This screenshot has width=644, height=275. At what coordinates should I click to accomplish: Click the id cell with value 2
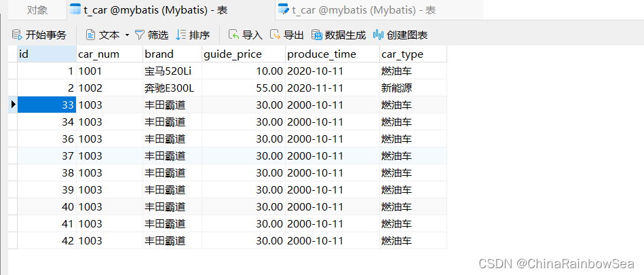tap(47, 88)
